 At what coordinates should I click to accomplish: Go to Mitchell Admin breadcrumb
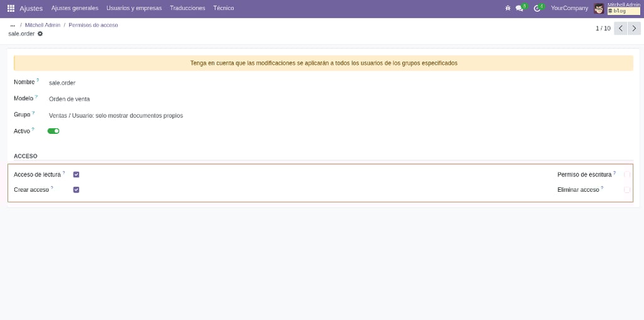[x=43, y=25]
